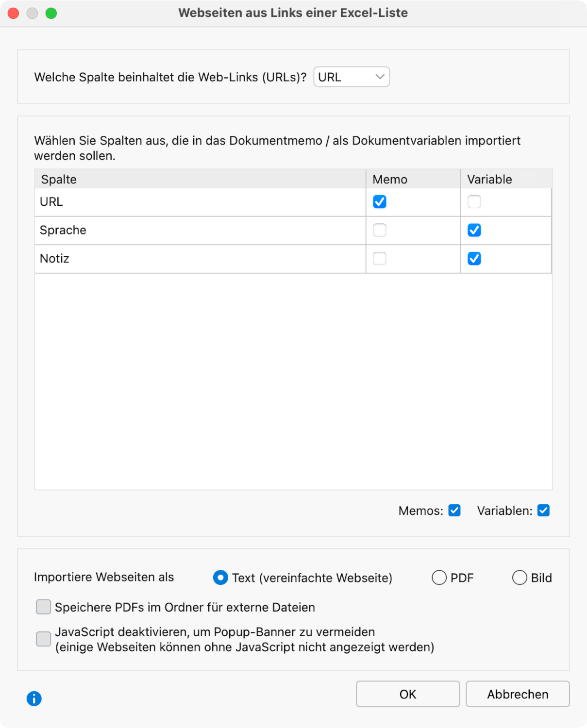The image size is (587, 728).
Task: Toggle the Memos select-all checkbox
Action: [x=454, y=511]
